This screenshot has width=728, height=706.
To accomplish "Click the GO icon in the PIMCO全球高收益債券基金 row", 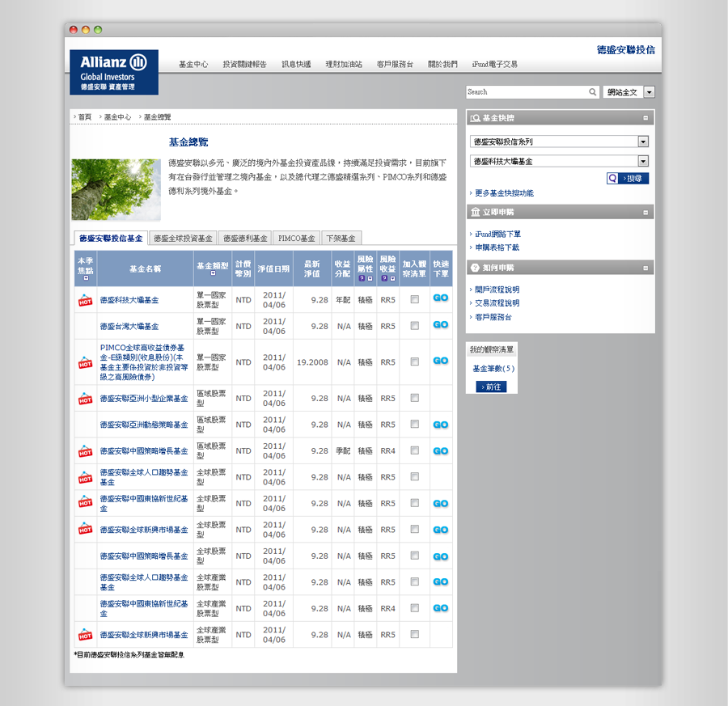I will click(x=441, y=361).
